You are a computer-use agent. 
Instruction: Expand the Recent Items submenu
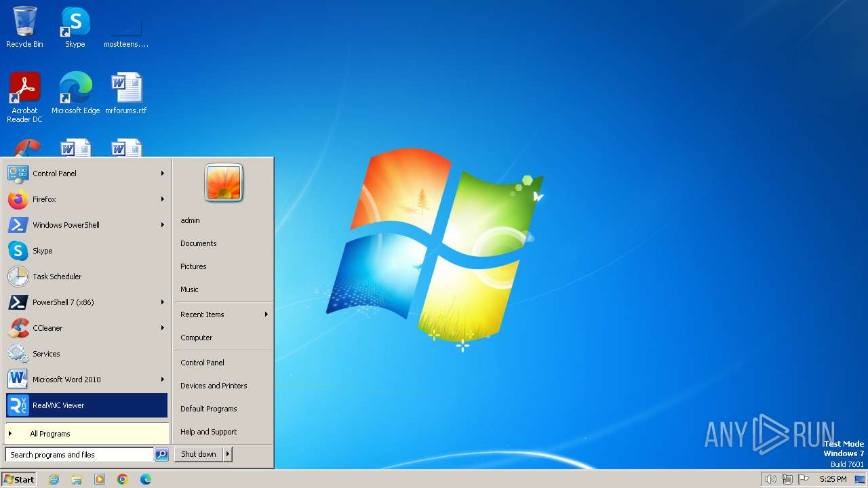coord(224,314)
